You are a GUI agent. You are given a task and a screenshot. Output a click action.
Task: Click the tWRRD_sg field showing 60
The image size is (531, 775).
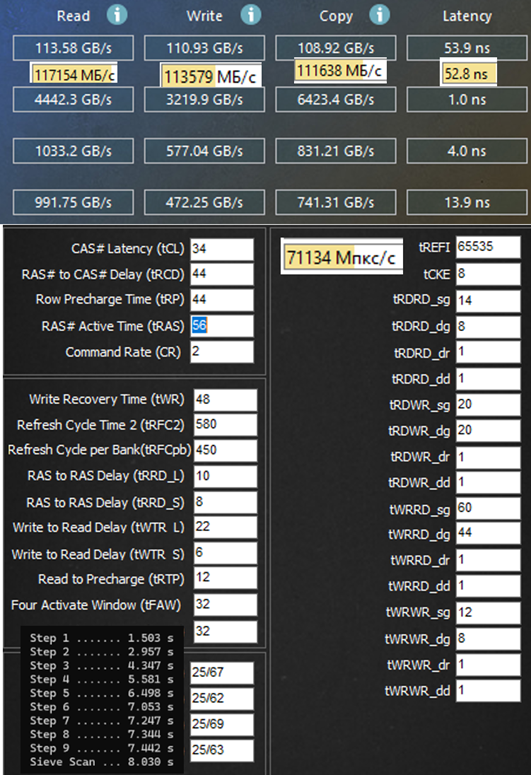(487, 508)
